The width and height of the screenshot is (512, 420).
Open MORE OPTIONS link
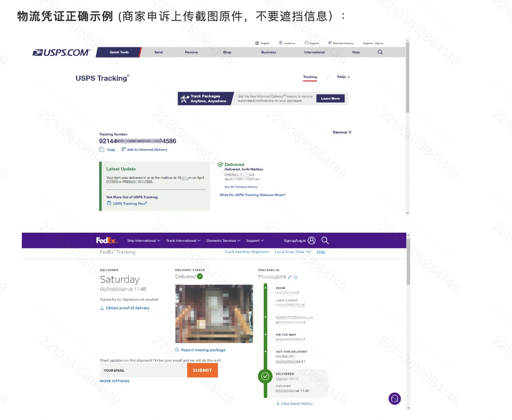tap(114, 381)
